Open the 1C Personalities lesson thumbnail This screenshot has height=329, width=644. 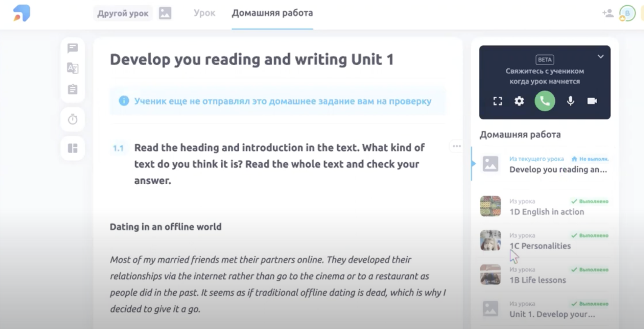click(x=490, y=240)
